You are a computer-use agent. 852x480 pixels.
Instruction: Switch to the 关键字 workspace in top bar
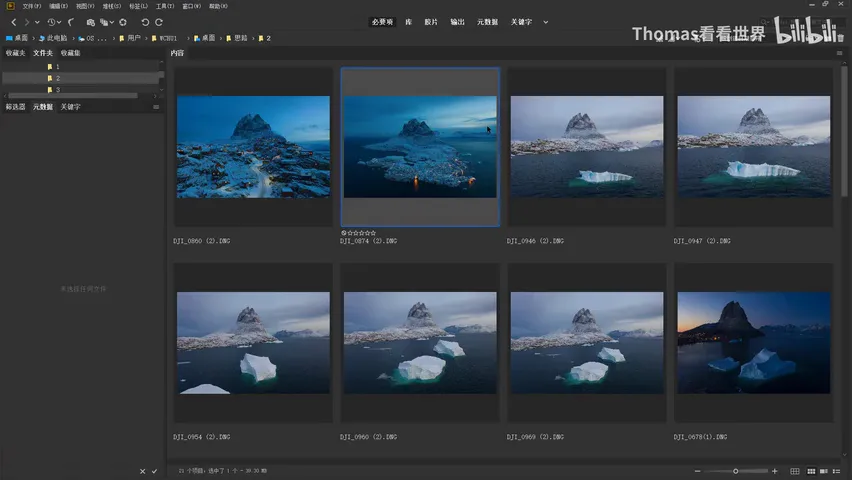tap(521, 22)
